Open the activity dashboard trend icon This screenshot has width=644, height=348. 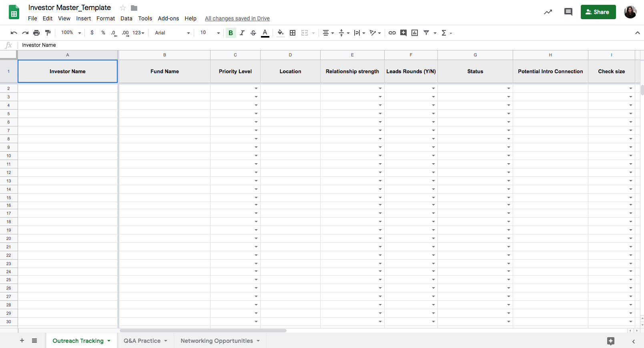(x=548, y=12)
